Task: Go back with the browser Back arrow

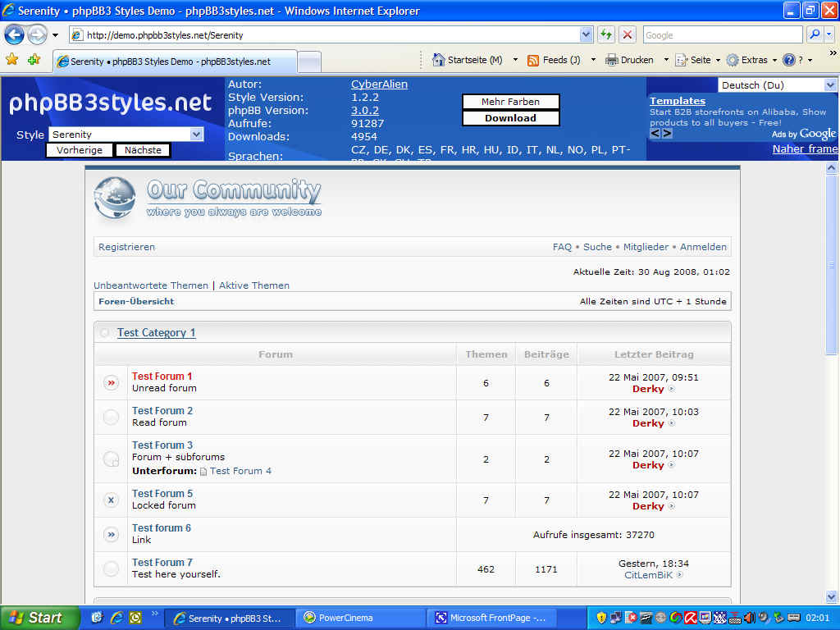Action: tap(15, 34)
